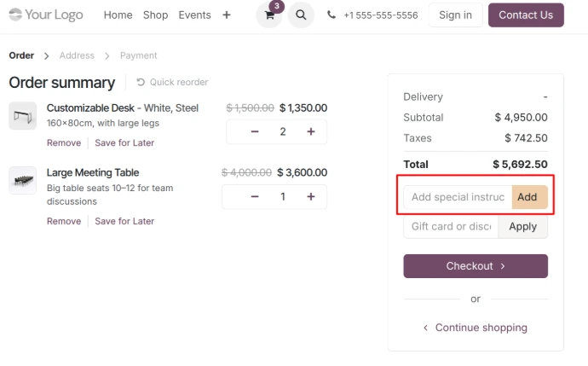Apply the gift card or discount code
Viewport: 588px width, 366px height.
pyautogui.click(x=522, y=226)
